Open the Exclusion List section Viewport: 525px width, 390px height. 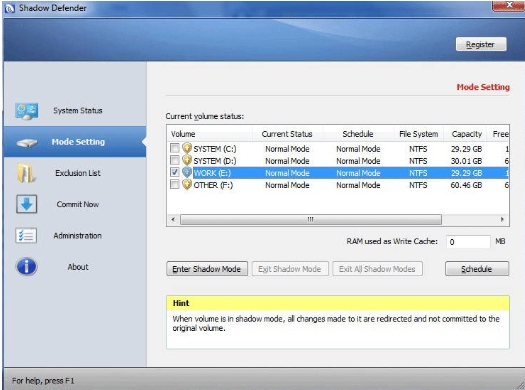pyautogui.click(x=75, y=173)
